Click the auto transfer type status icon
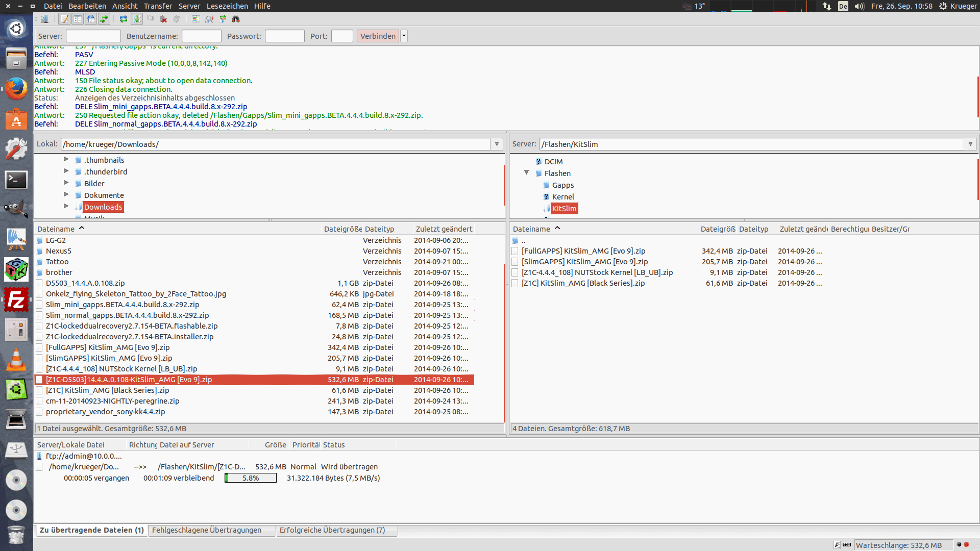 (837, 545)
